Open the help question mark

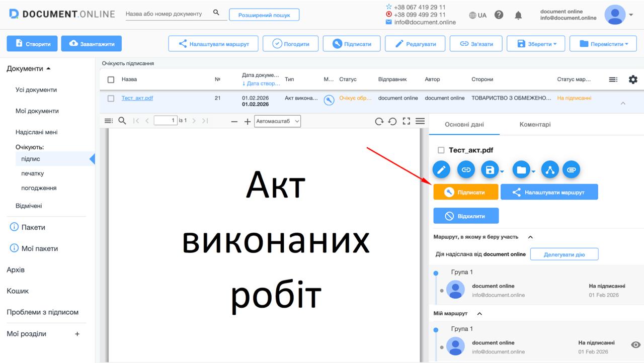pos(499,15)
